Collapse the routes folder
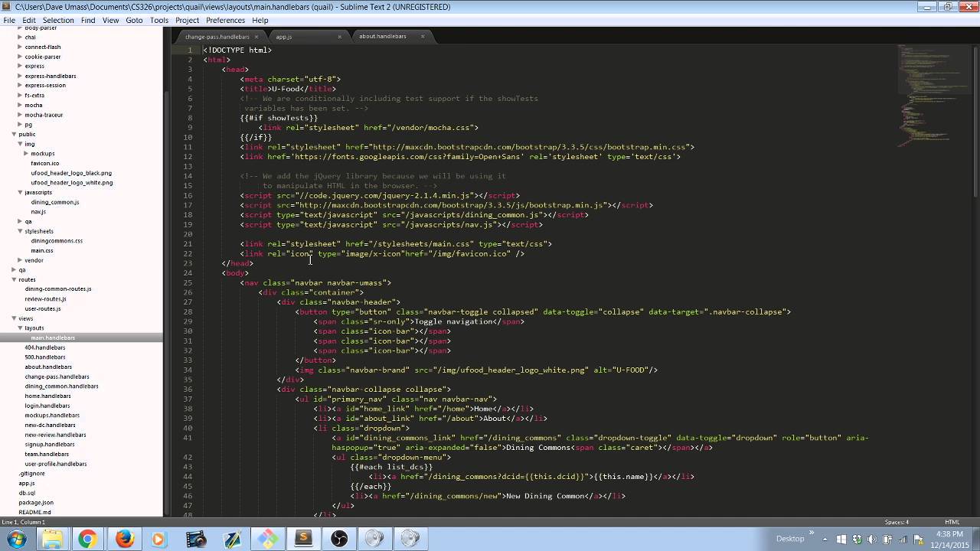 pyautogui.click(x=14, y=279)
